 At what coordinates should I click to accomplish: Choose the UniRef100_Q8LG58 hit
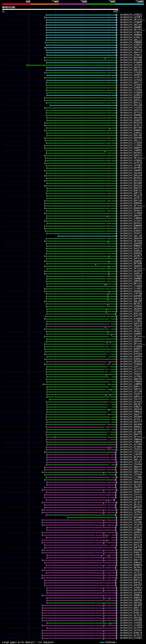click(x=131, y=301)
